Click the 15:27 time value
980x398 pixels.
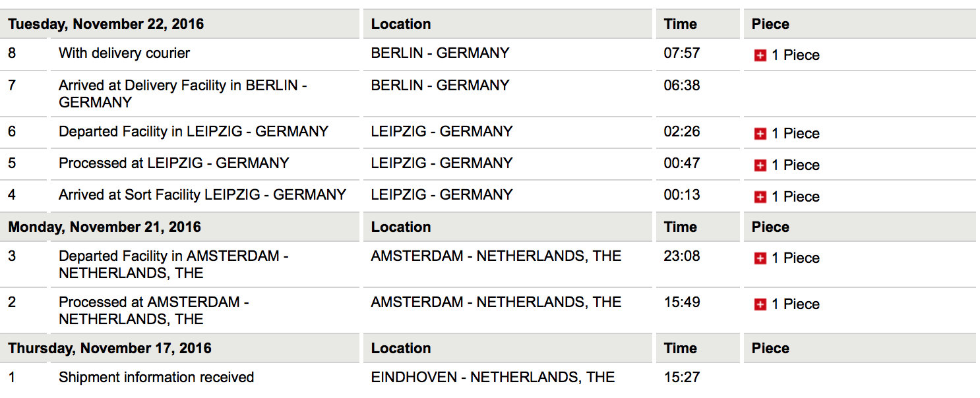[x=681, y=378]
